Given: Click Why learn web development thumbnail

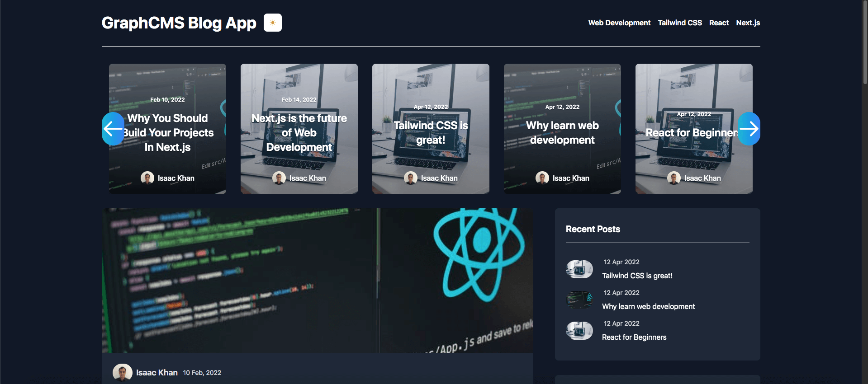Looking at the screenshot, I should click(579, 300).
